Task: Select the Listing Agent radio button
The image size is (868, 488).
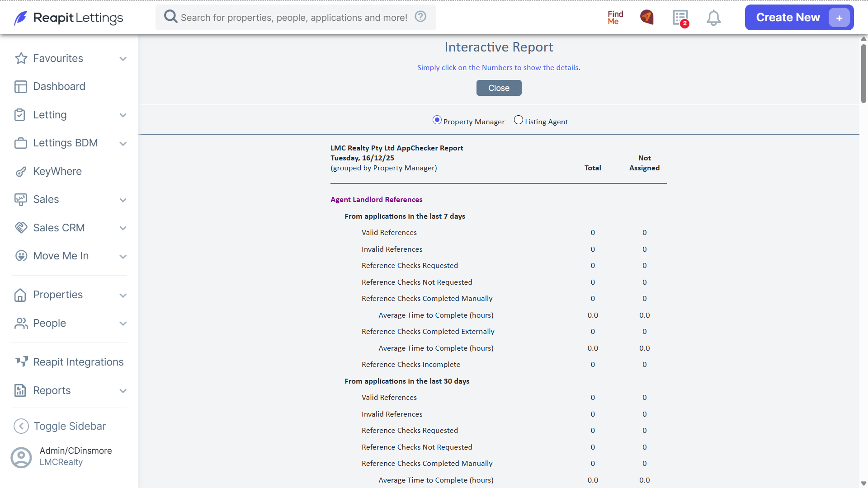Action: click(x=519, y=120)
